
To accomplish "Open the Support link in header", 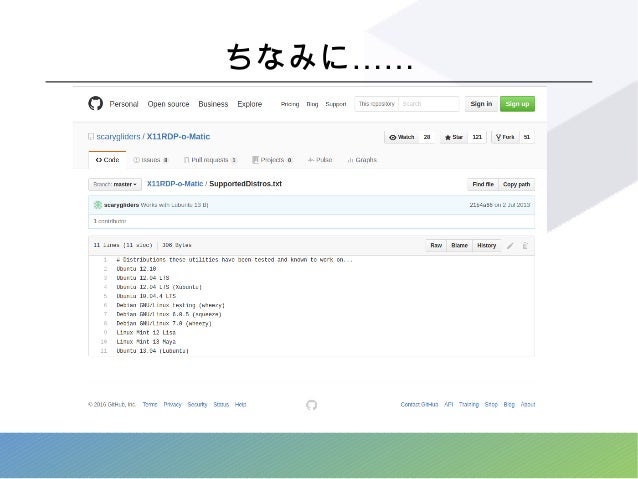I will [x=336, y=104].
